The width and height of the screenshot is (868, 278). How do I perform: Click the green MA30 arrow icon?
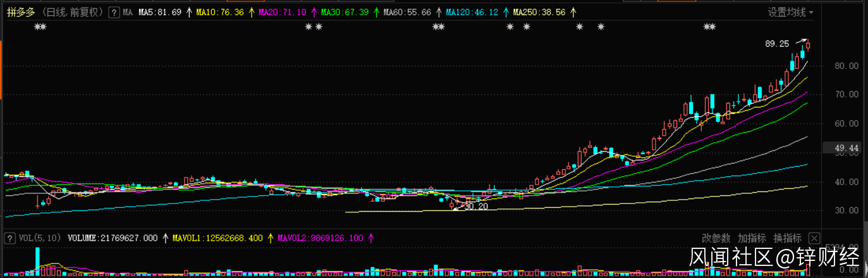376,12
